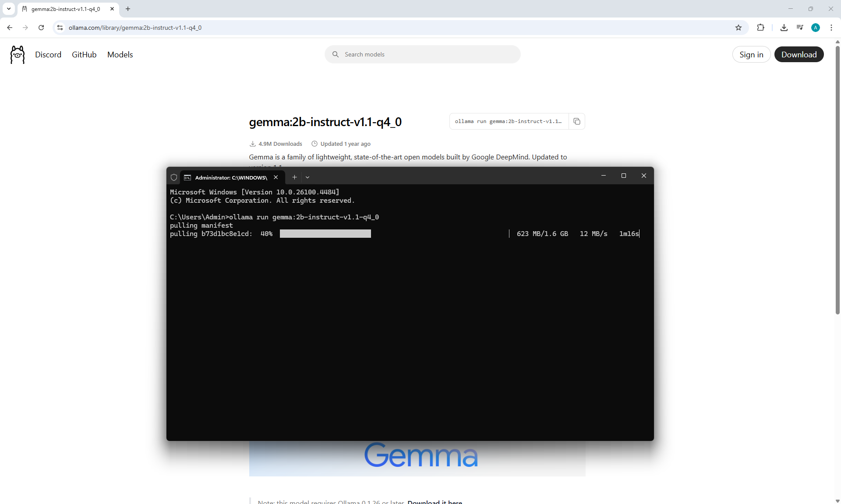Open Chrome tab search dropdown
841x504 pixels.
point(8,9)
